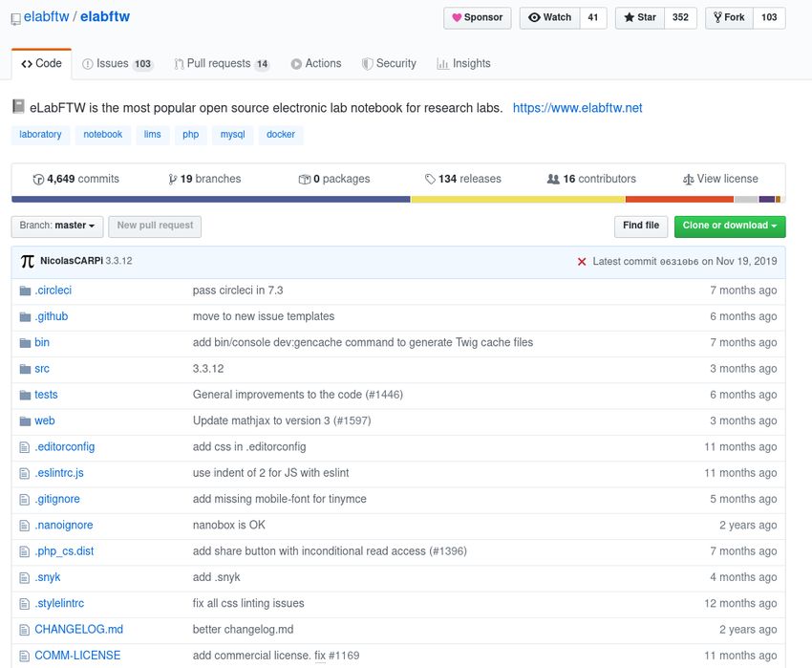Open the .php_cs.dist file
Image resolution: width=812 pixels, height=668 pixels.
tap(64, 551)
